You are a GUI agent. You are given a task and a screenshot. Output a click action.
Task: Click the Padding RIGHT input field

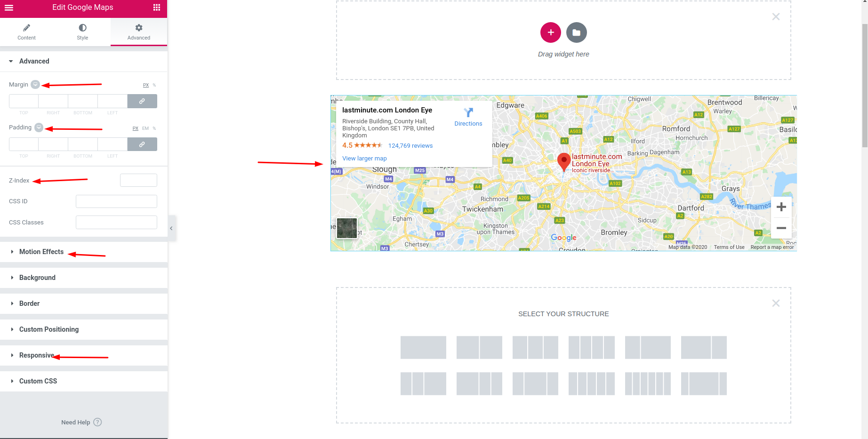[53, 144]
